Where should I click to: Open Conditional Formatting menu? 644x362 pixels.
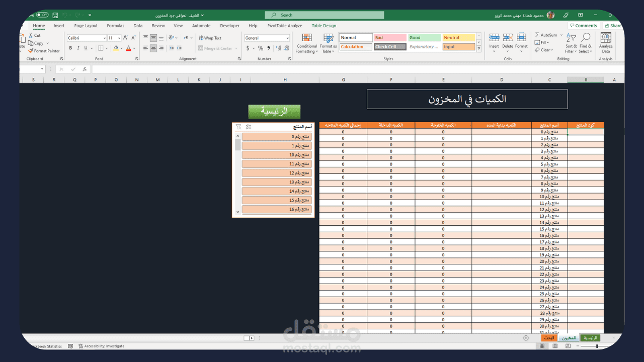click(306, 43)
